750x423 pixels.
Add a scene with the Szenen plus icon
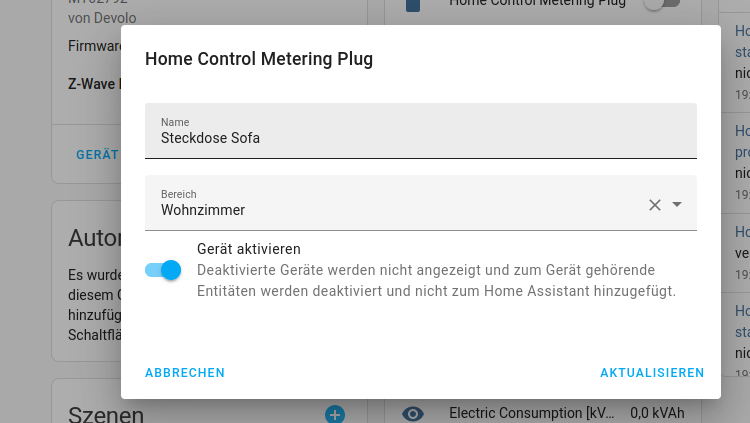coord(335,414)
